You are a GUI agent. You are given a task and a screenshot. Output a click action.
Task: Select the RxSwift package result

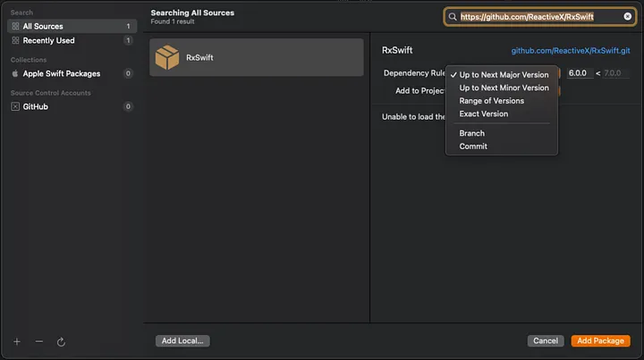tap(257, 57)
